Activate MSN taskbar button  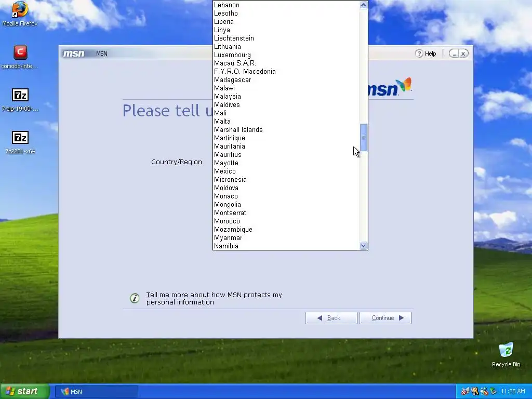pyautogui.click(x=97, y=392)
